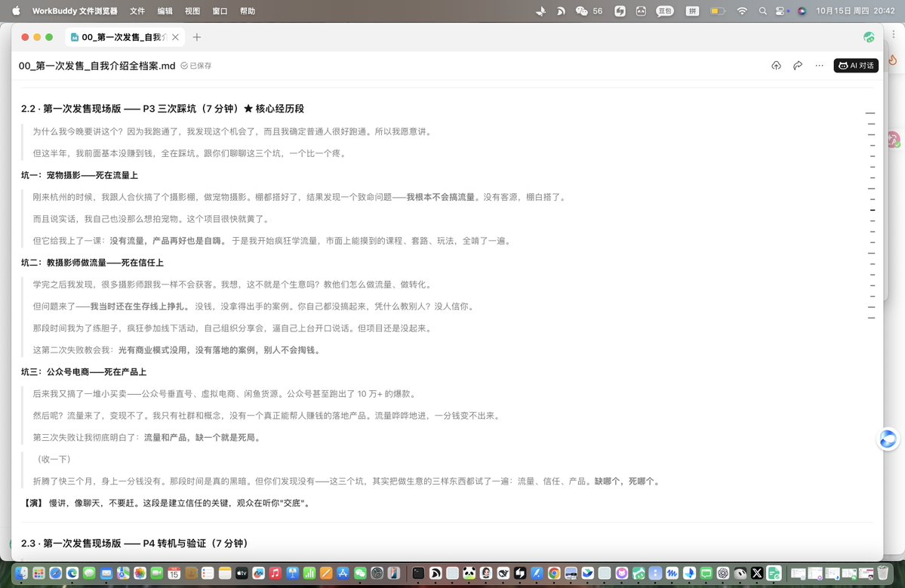The image size is (905, 588).
Task: Open the AI 对话 chat panel
Action: click(856, 66)
